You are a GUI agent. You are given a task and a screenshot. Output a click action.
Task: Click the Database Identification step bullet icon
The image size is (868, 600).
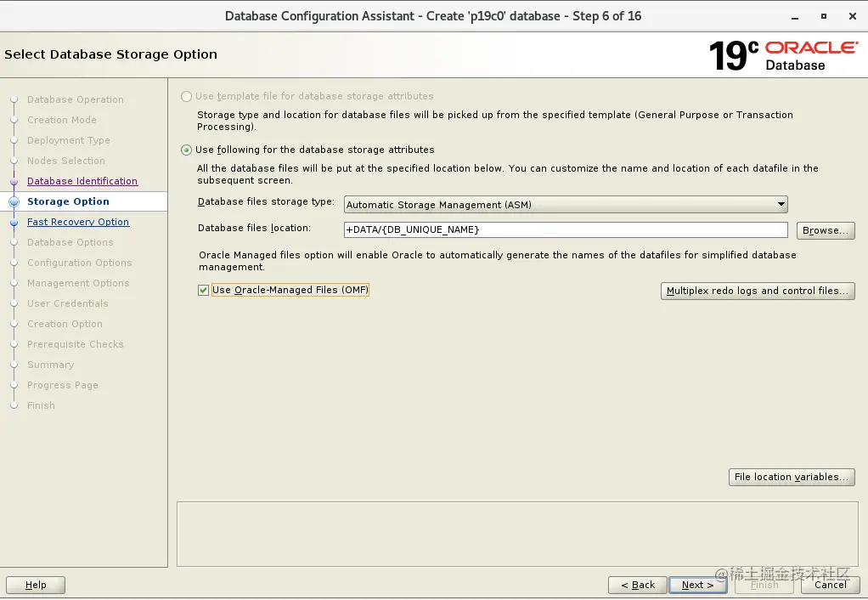pyautogui.click(x=14, y=181)
